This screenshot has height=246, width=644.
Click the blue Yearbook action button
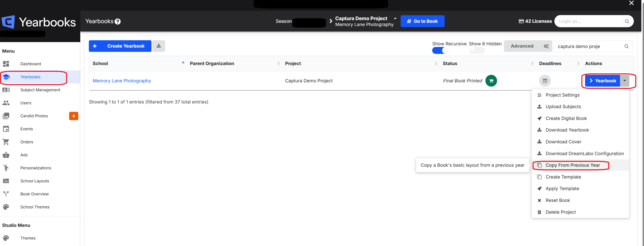(602, 81)
